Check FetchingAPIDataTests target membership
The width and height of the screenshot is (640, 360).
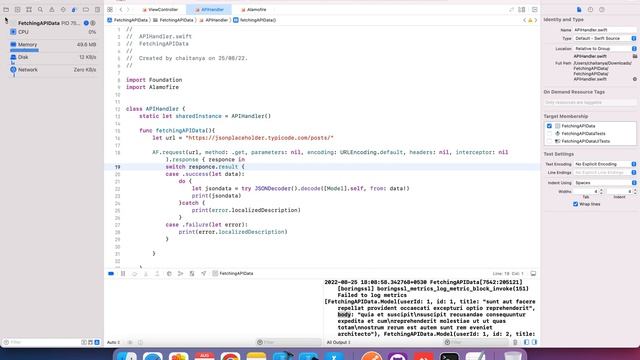pyautogui.click(x=549, y=133)
